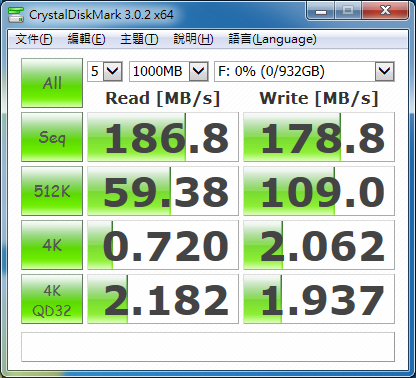Viewport: 416px width, 378px height.
Task: Open the 主題(T) menu
Action: point(139,39)
